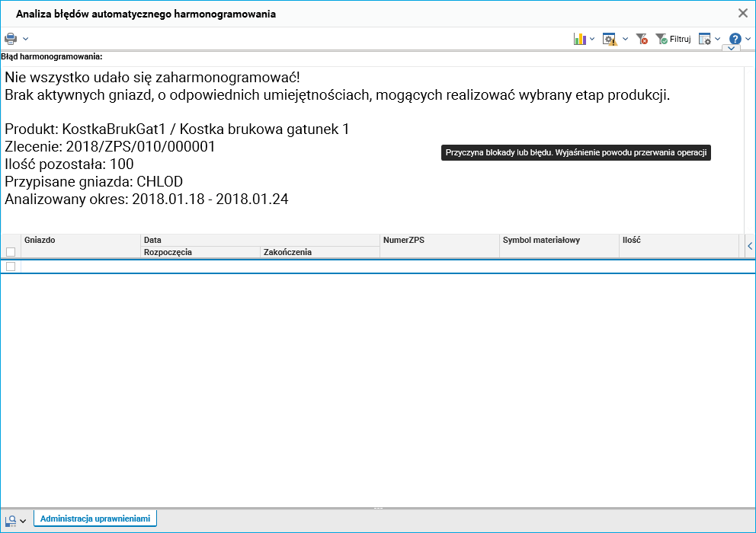Toggle the select-all checkbox in table header
This screenshot has width=756, height=533.
pos(11,251)
